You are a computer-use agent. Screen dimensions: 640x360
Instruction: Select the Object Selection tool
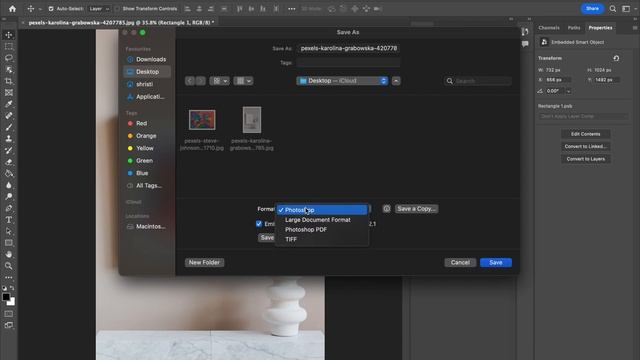(x=9, y=70)
